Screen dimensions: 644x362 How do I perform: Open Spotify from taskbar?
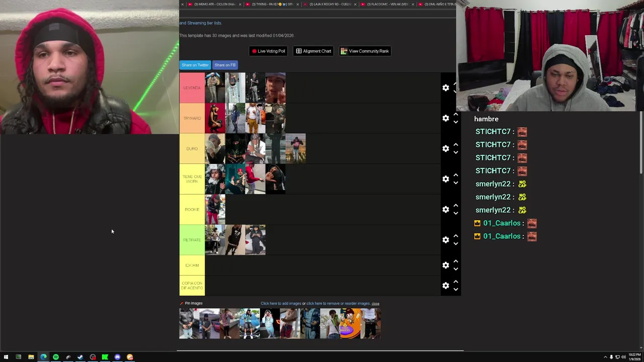coord(56,357)
